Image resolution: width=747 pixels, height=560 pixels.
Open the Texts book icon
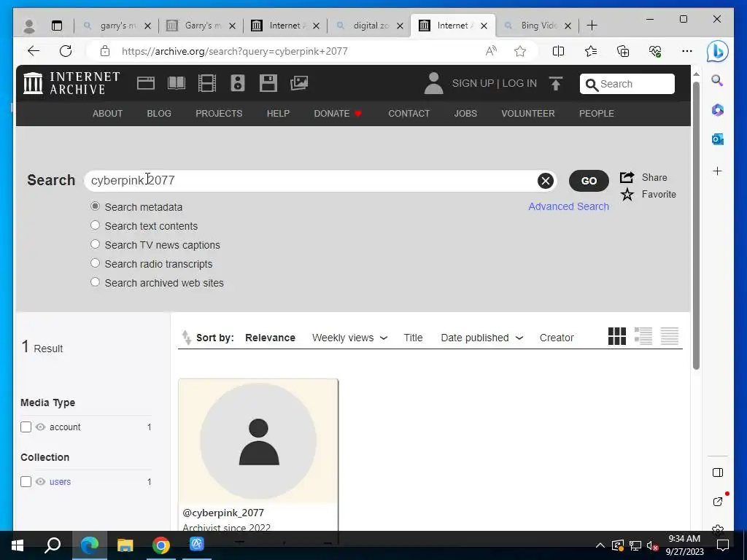pos(177,83)
